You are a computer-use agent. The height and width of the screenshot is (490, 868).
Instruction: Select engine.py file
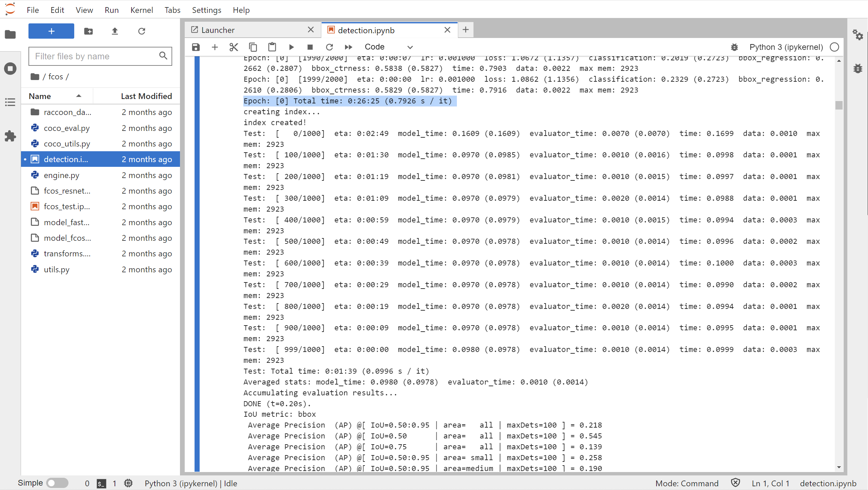click(x=101, y=175)
